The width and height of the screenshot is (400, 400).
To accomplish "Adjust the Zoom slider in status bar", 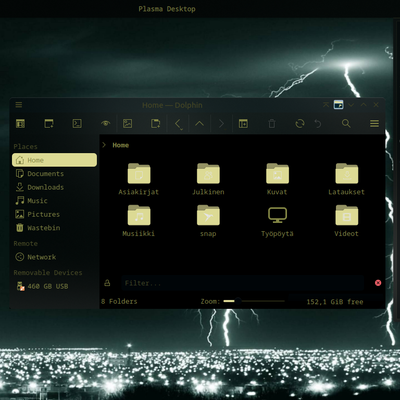I will click(x=253, y=301).
